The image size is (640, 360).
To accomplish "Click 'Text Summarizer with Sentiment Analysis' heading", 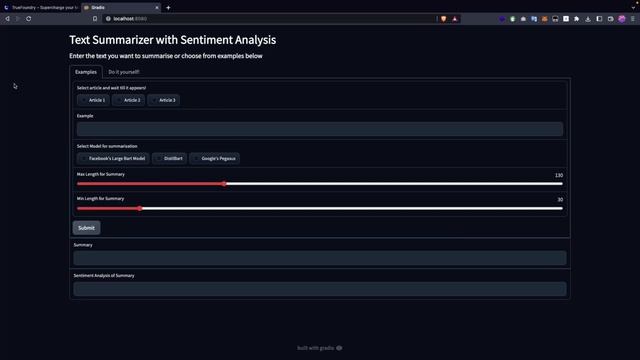I will pos(173,40).
